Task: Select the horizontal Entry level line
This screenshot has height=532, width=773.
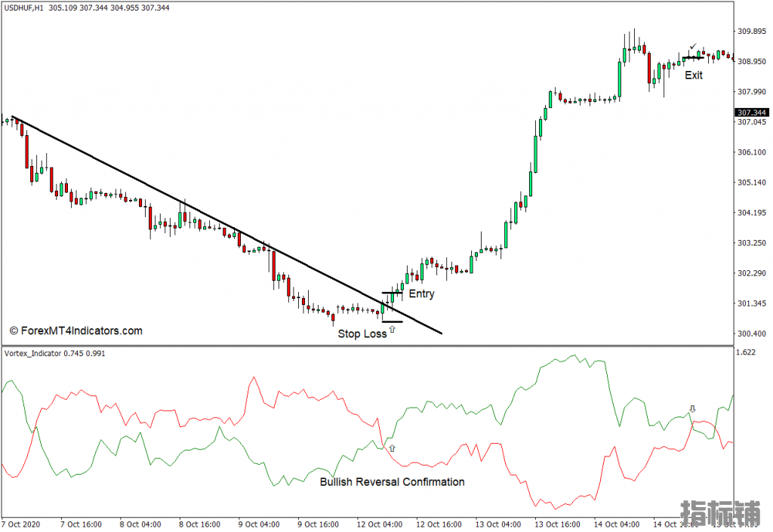Action: coord(392,293)
